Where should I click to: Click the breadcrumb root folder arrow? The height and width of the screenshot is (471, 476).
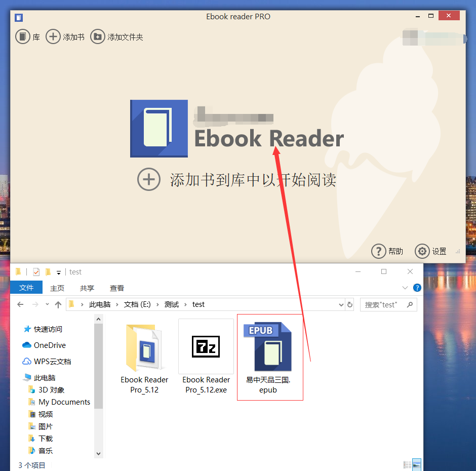click(x=82, y=304)
